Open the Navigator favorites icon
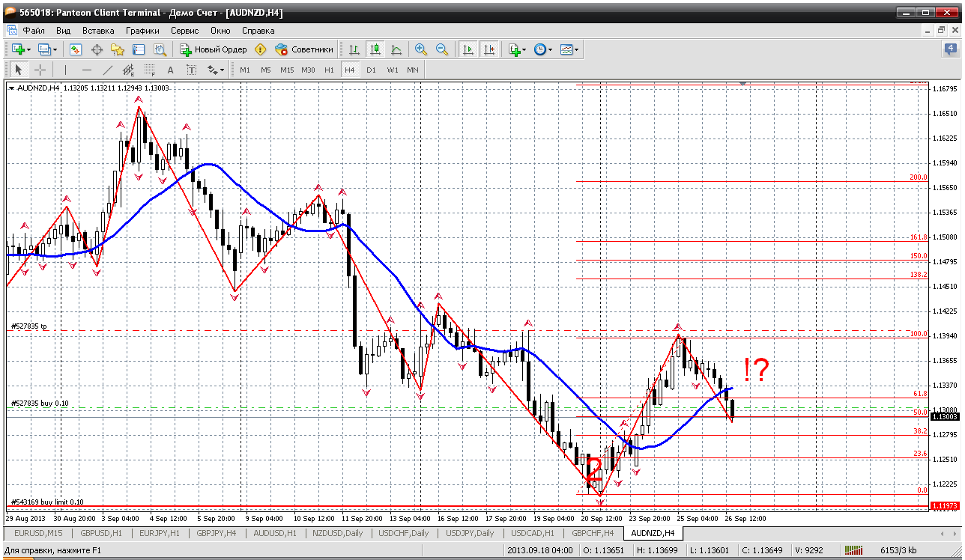Viewport: 965px width, 560px height. click(x=118, y=49)
